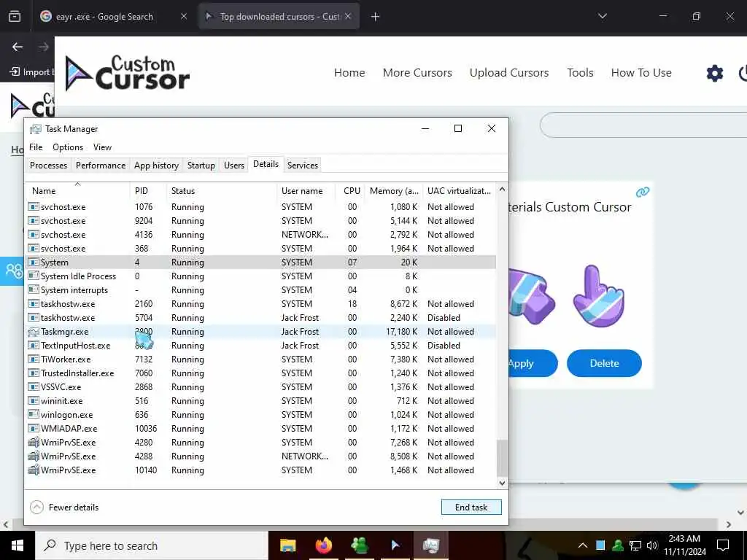The height and width of the screenshot is (560, 747).
Task: Switch to the Services tab
Action: pos(303,166)
